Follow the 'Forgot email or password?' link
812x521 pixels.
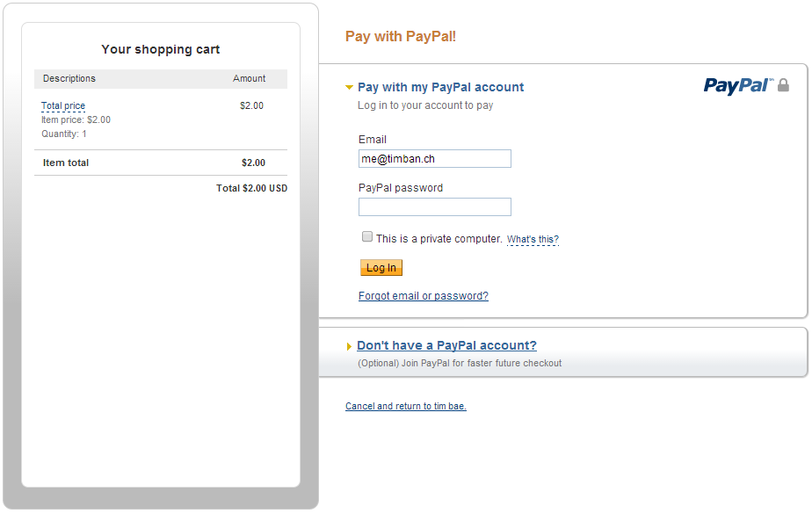[423, 296]
